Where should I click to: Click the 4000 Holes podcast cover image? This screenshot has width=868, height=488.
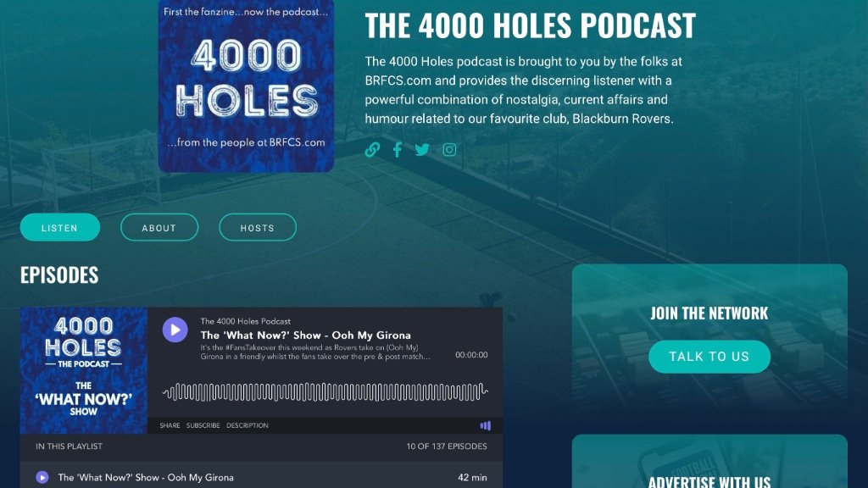(x=246, y=85)
